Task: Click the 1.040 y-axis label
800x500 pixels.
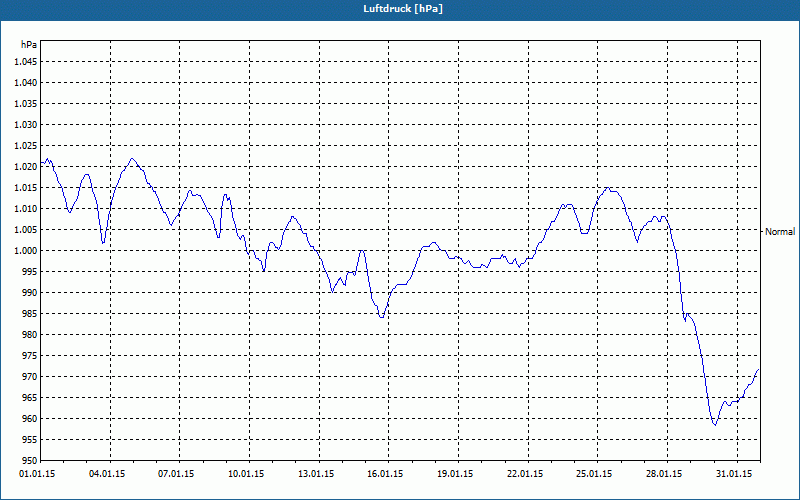Action: pyautogui.click(x=26, y=83)
